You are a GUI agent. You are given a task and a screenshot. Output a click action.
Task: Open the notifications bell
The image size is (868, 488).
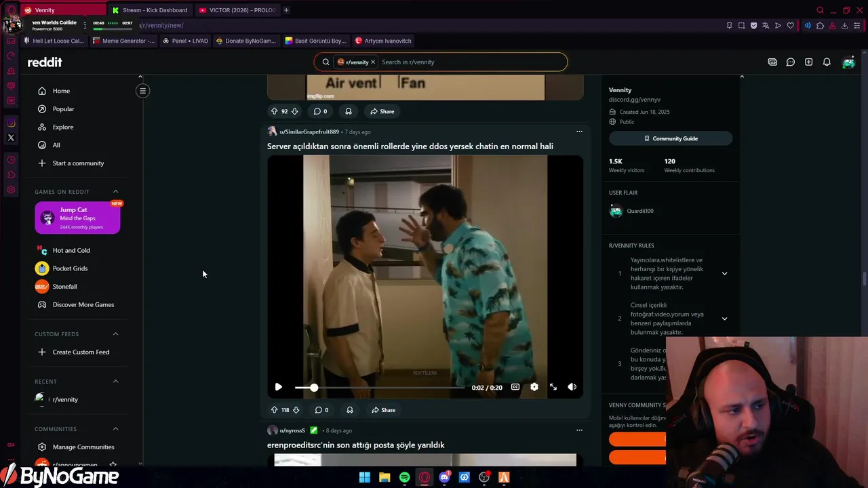(827, 62)
